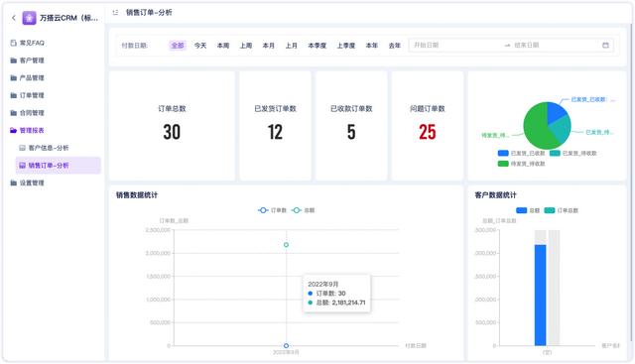This screenshot has width=635, height=364.
Task: Click the back arrow beside the app title
Action: click(x=14, y=18)
